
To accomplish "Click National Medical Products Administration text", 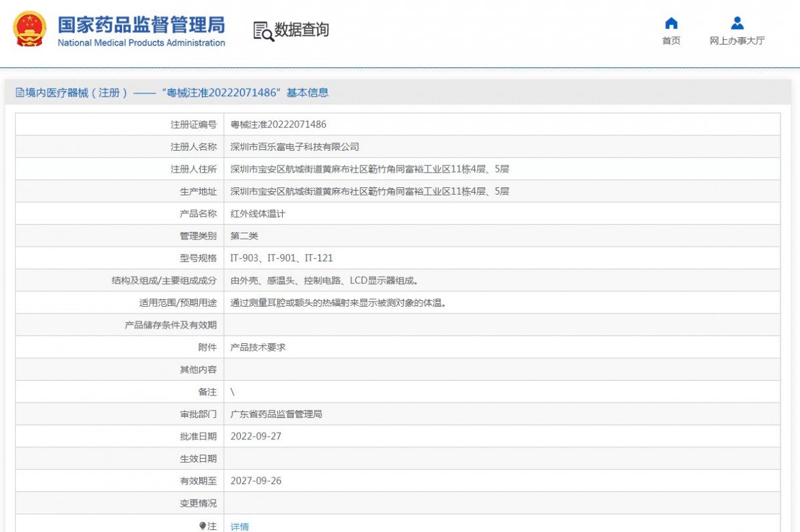I will [141, 43].
